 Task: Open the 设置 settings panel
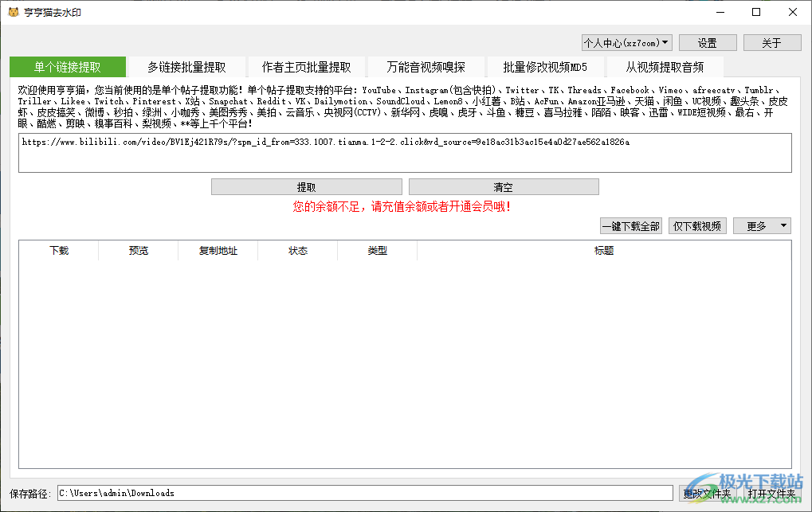click(708, 41)
